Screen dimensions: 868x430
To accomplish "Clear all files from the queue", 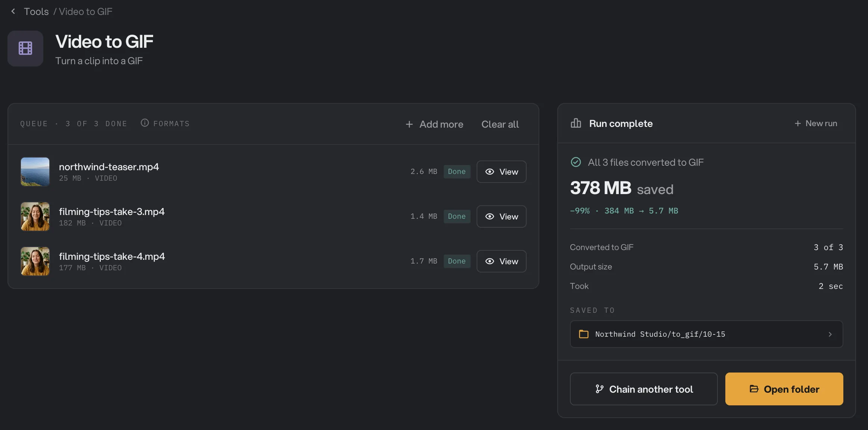I will [500, 124].
